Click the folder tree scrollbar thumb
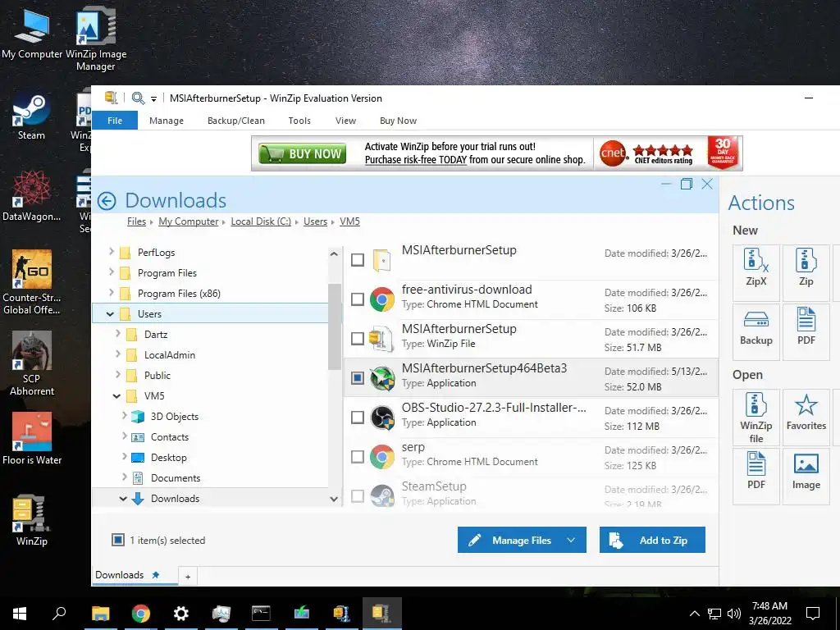Viewport: 840px width, 630px height. click(x=335, y=326)
